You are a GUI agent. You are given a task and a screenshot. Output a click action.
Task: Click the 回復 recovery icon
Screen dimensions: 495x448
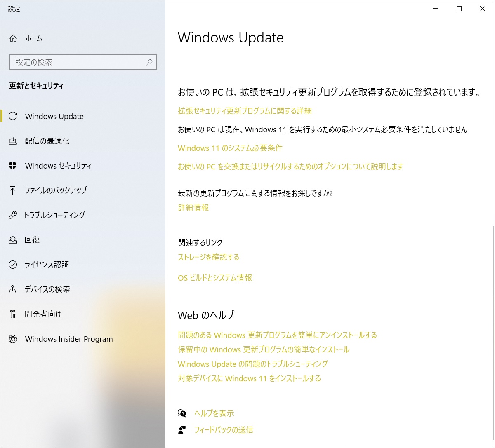[13, 240]
